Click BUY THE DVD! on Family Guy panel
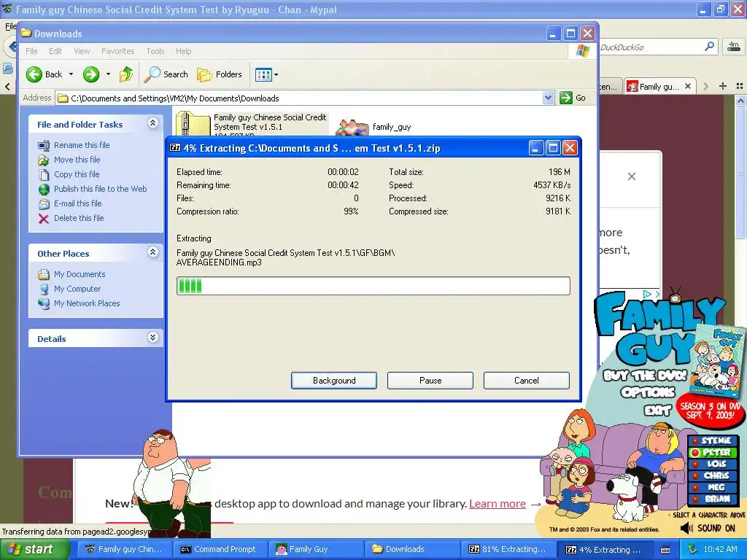The height and width of the screenshot is (560, 747). click(x=645, y=375)
